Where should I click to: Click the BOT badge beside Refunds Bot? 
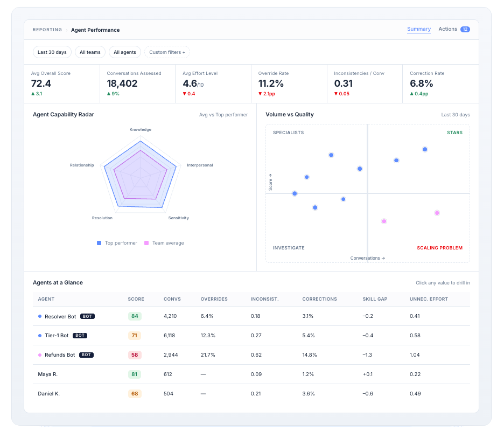tap(86, 355)
